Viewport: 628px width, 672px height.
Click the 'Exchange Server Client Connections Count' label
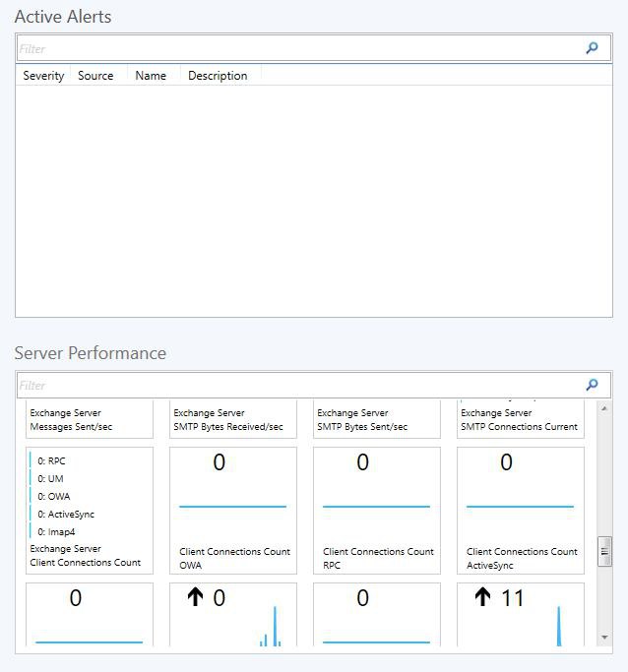tap(86, 556)
